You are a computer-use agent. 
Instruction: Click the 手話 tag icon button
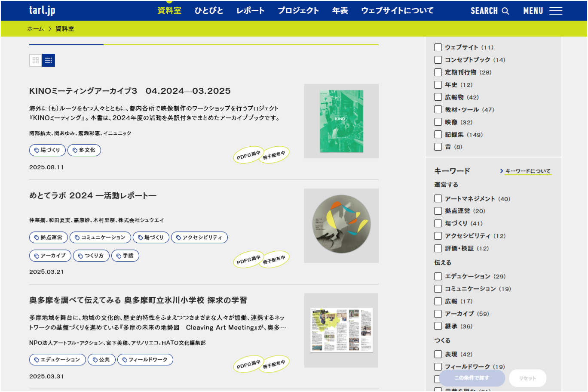(125, 256)
